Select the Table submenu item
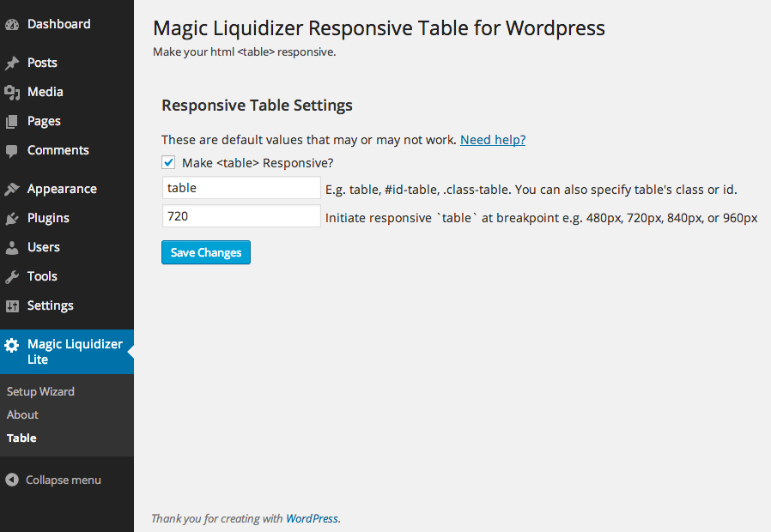The width and height of the screenshot is (771, 532). point(21,438)
